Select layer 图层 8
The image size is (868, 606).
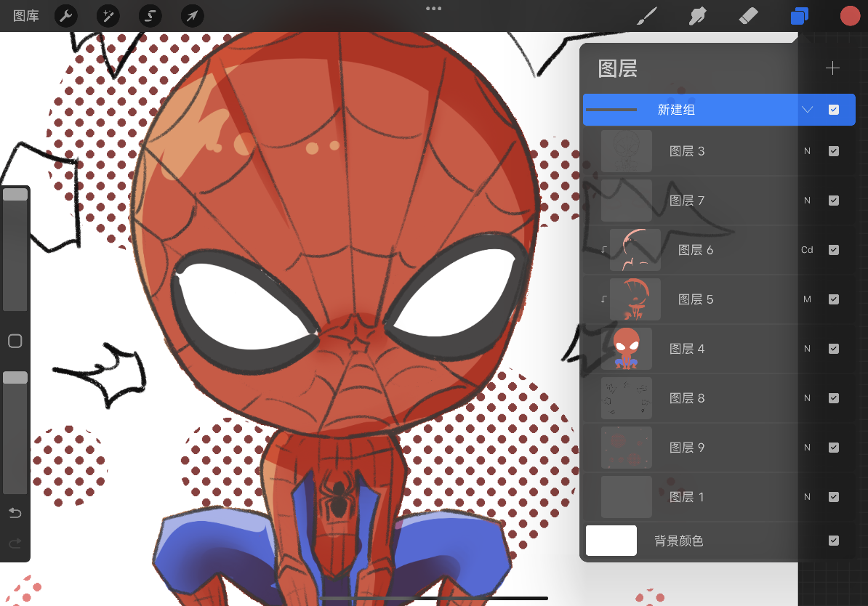tap(719, 398)
